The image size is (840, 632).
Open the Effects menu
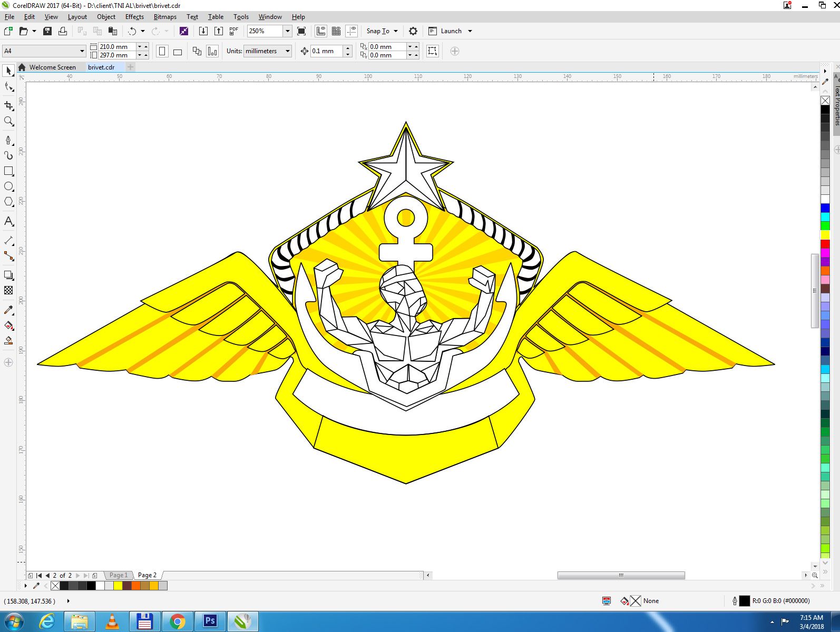click(x=134, y=17)
